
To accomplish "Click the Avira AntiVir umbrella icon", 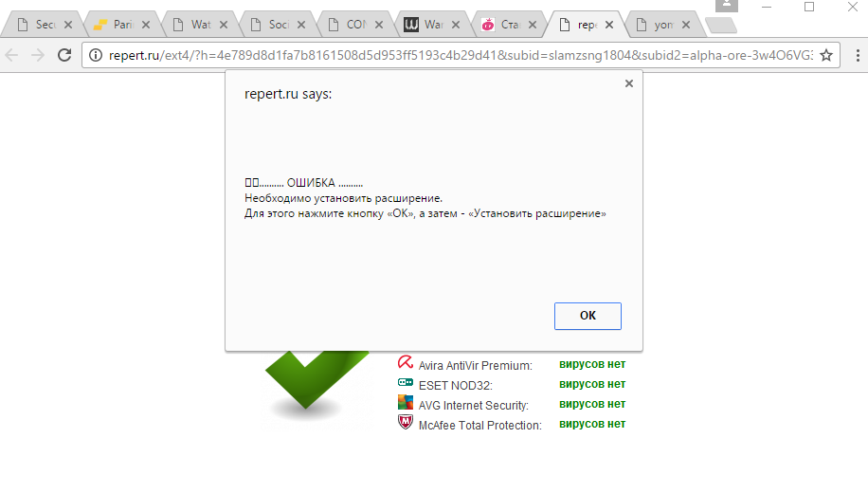I will [406, 364].
